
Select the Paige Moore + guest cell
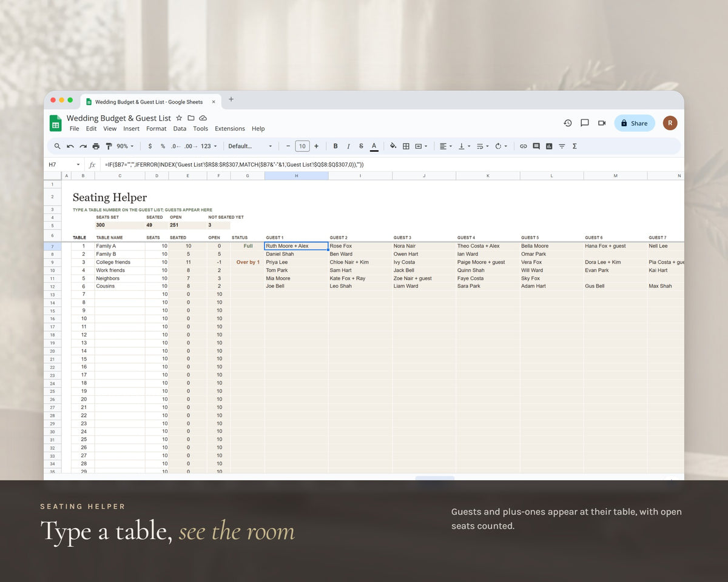(488, 262)
